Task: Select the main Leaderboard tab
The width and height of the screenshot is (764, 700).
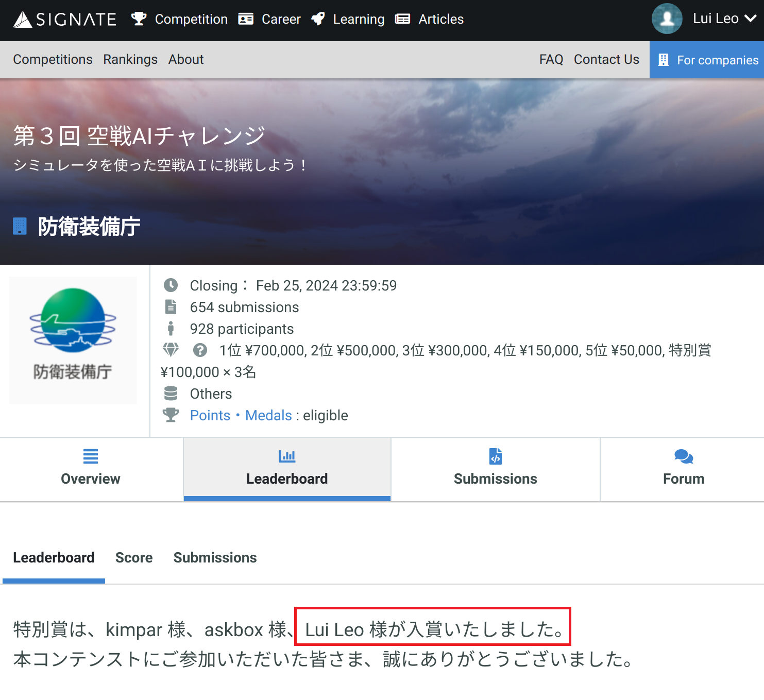Action: (287, 469)
